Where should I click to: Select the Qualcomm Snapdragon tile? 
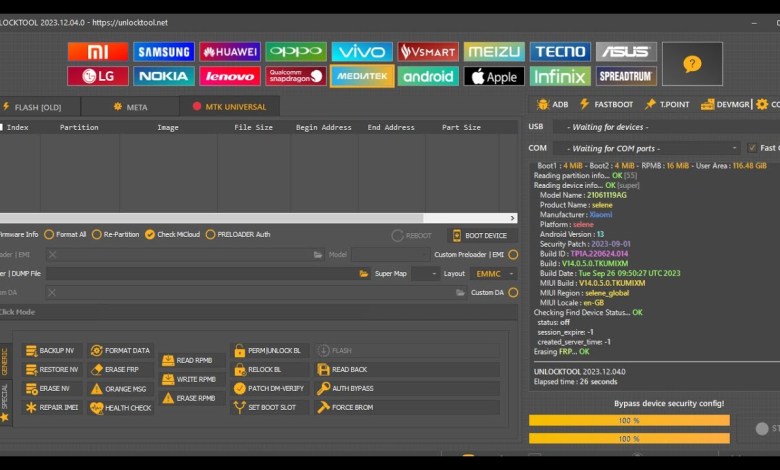[296, 76]
